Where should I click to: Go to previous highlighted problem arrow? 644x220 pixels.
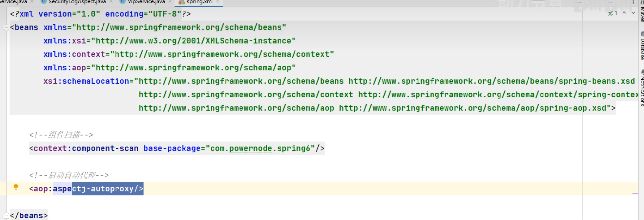point(624,13)
